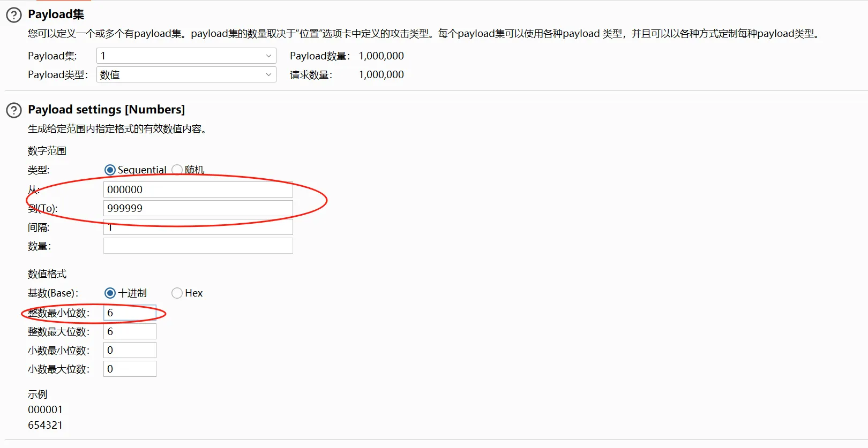Select the 随机 (random) number type

click(x=177, y=170)
